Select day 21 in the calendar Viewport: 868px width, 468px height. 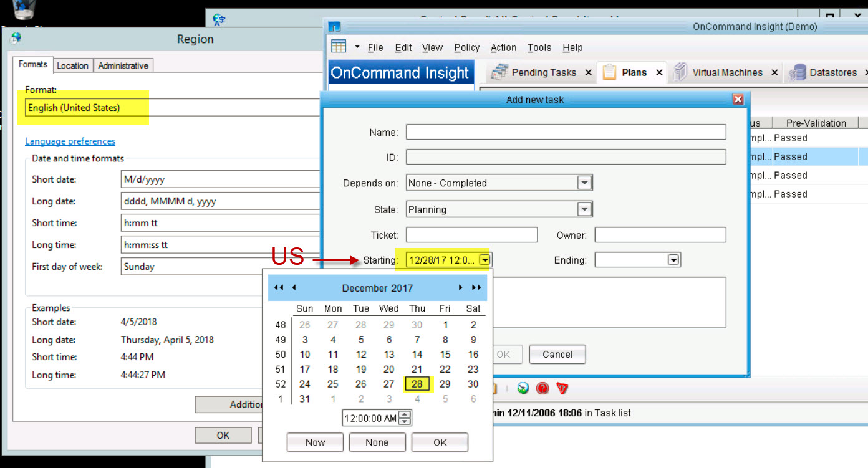tap(417, 369)
